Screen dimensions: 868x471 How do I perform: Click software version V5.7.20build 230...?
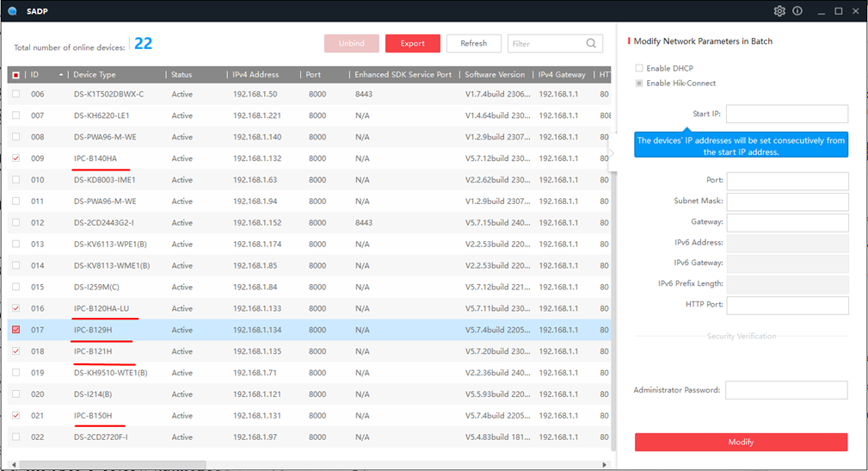498,351
